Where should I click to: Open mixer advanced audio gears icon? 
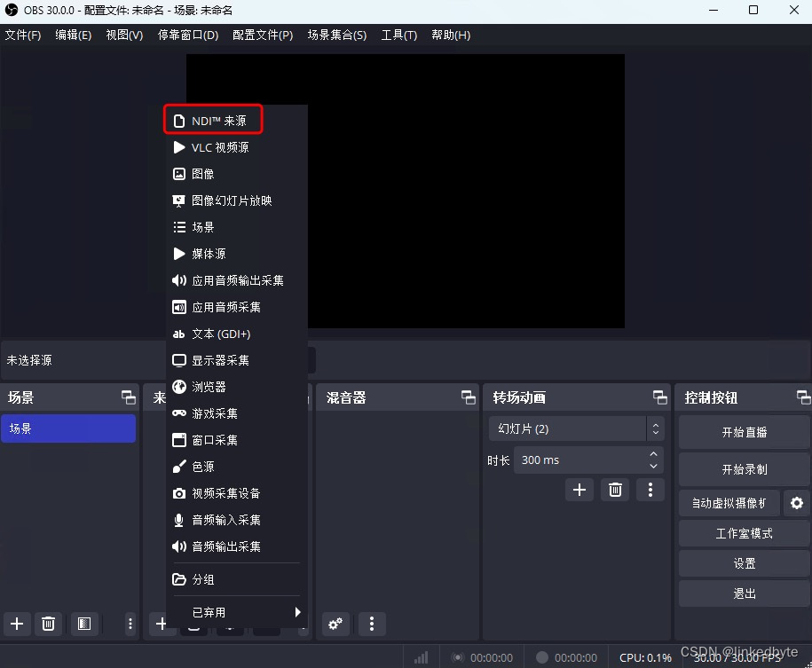tap(335, 624)
